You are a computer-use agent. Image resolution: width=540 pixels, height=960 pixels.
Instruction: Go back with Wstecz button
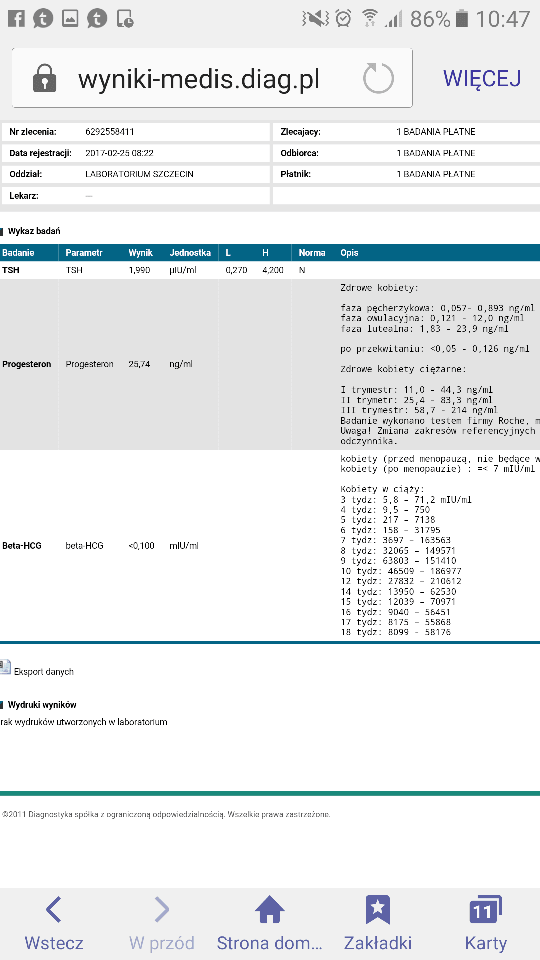coord(54,923)
